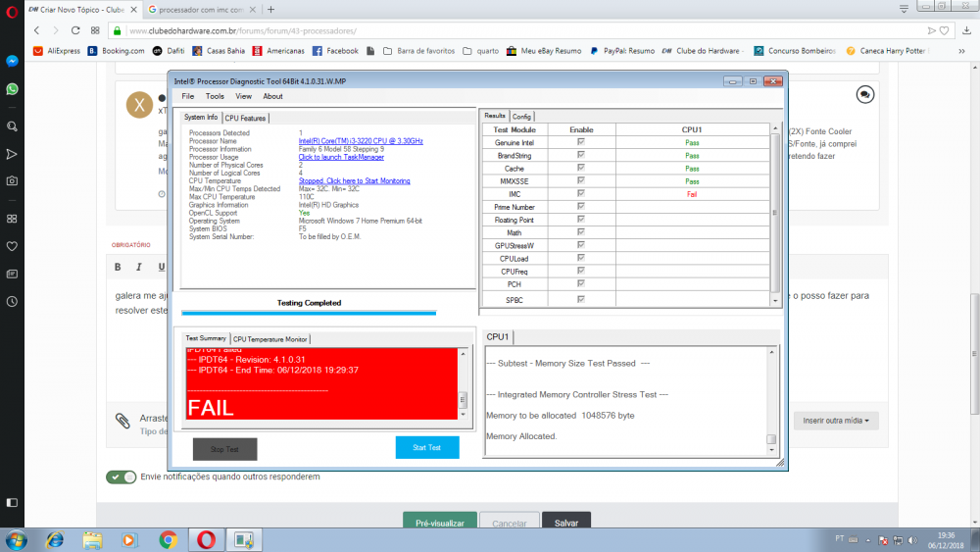The image size is (980, 552).
Task: Open the Opera downloads icon
Action: [x=965, y=30]
